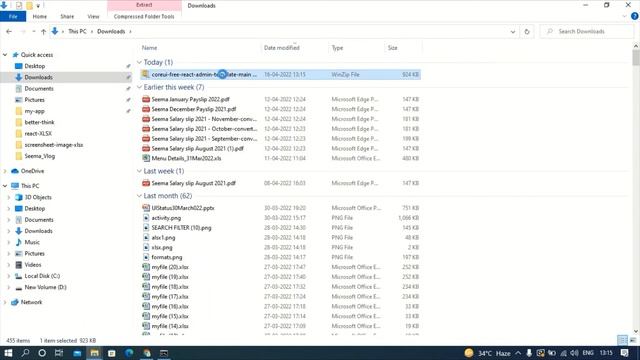Open the View ribbon tab
This screenshot has height=360, width=640.
click(x=93, y=16)
